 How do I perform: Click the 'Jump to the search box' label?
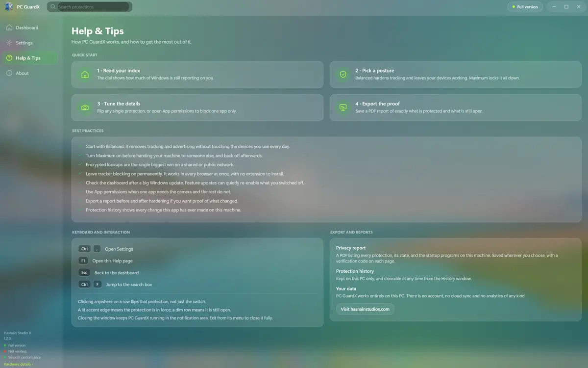point(129,285)
